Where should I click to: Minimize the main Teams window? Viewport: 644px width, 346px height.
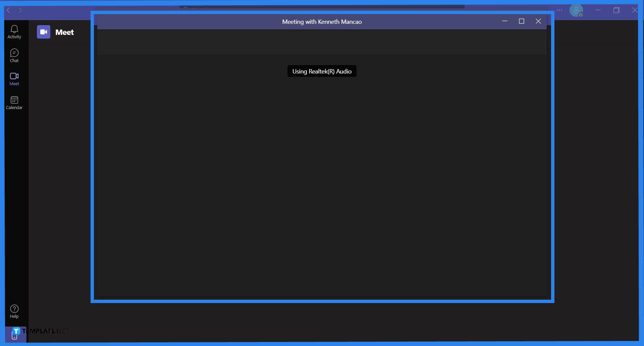(x=598, y=10)
